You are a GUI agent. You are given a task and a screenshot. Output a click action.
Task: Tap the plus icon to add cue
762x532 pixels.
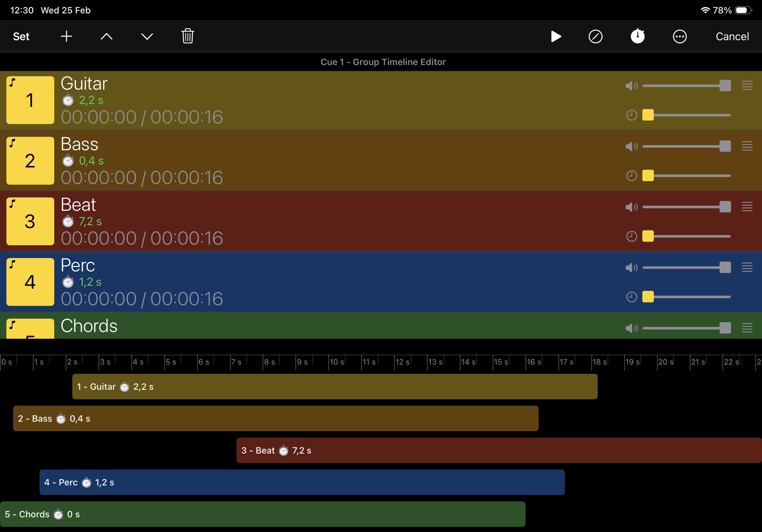[66, 36]
